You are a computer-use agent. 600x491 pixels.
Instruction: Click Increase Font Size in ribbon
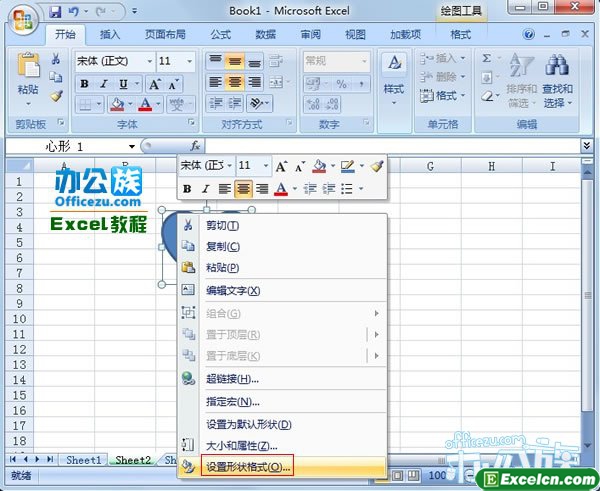pos(155,84)
